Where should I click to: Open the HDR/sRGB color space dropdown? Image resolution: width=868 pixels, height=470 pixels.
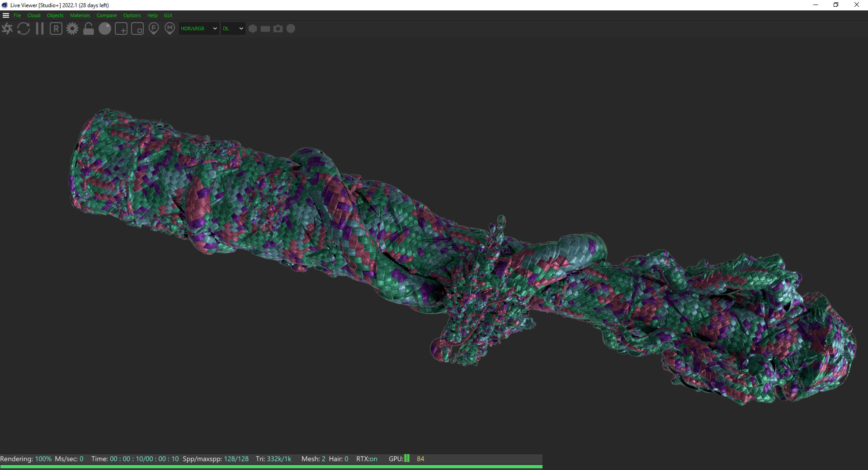coord(199,28)
